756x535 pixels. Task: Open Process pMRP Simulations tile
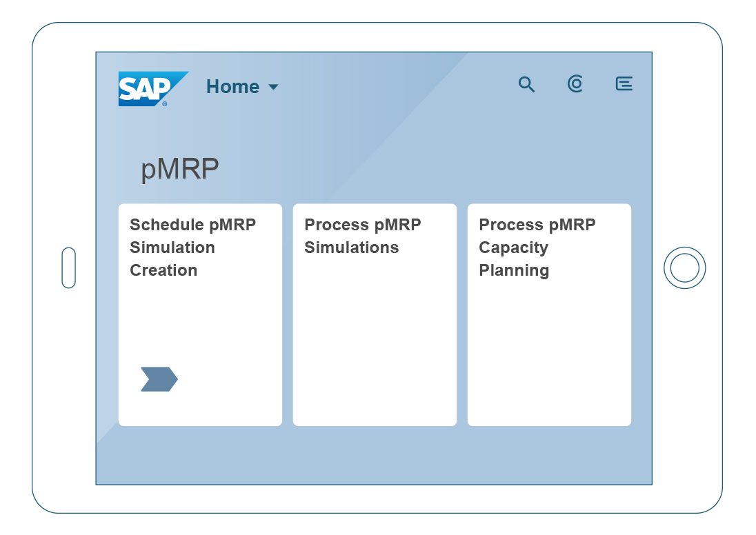click(x=375, y=315)
